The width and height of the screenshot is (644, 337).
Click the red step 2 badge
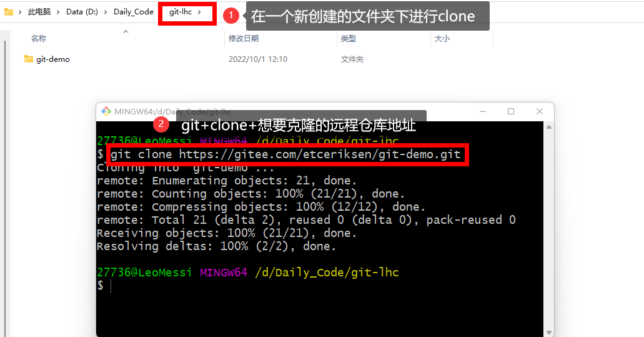[161, 124]
